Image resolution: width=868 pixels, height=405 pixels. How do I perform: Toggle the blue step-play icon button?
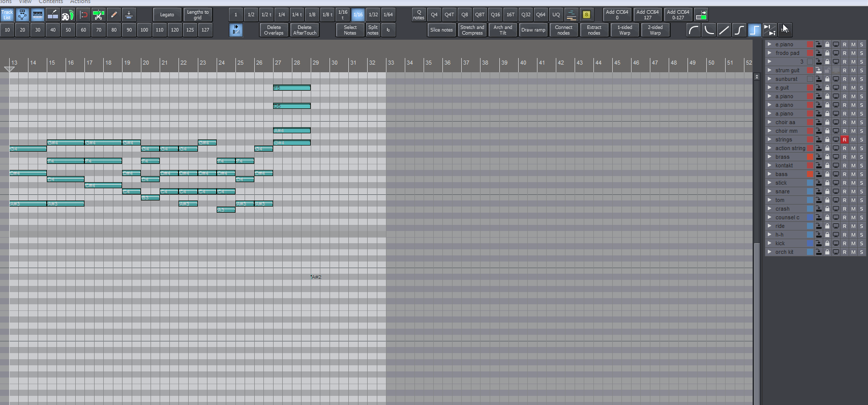[x=236, y=30]
